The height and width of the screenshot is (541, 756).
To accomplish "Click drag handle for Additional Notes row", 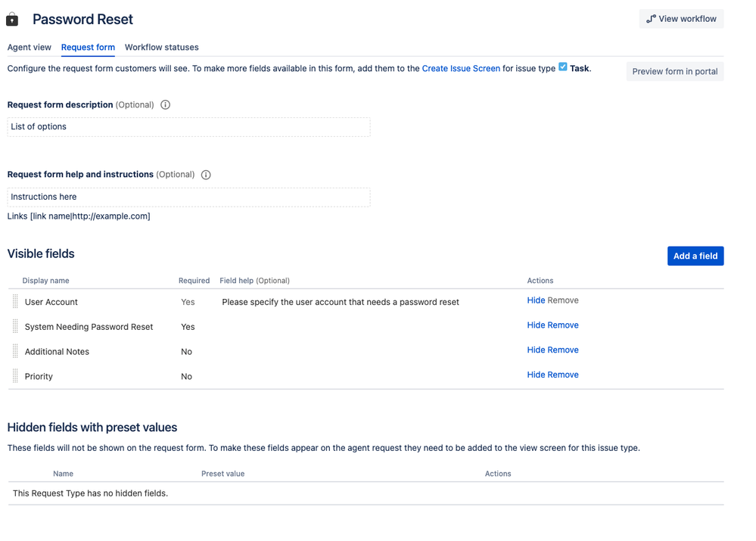I will coord(15,352).
